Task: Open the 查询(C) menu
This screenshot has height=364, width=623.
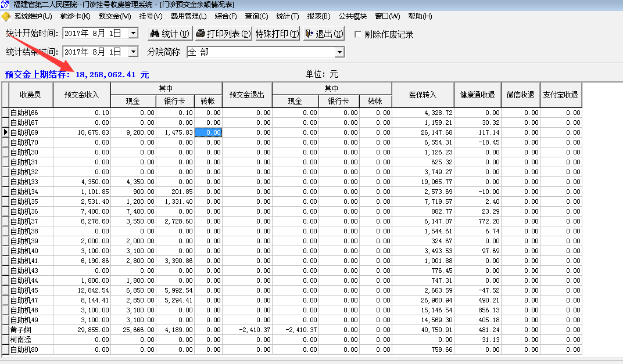Action: pos(256,16)
